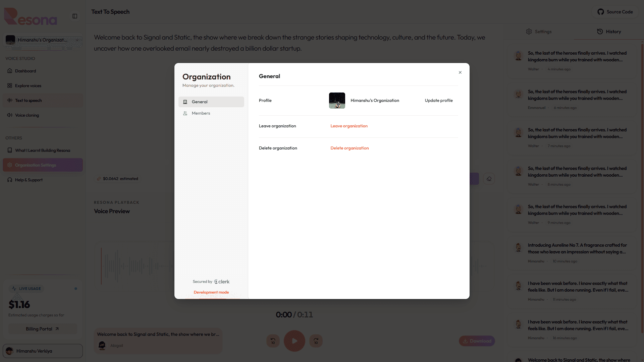Select Text to speech in sidebar
Viewport: 644px width, 362px height.
(43, 101)
